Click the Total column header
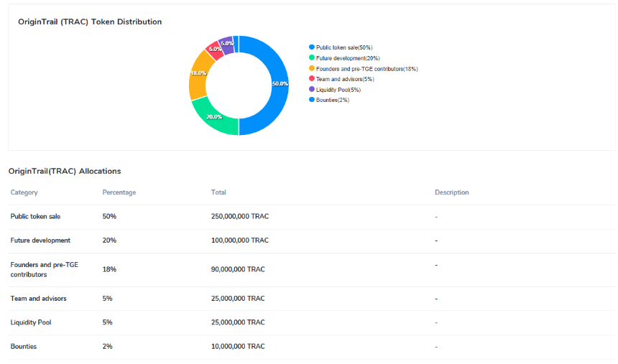 pos(218,192)
